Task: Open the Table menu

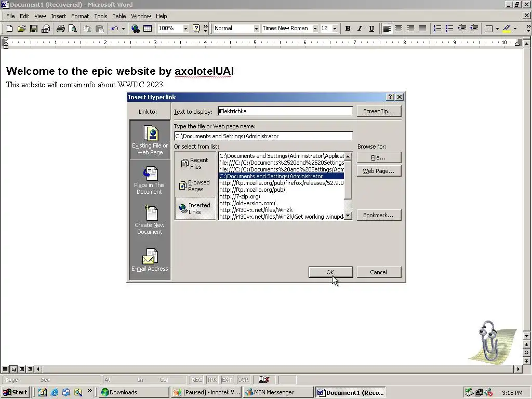Action: click(119, 16)
